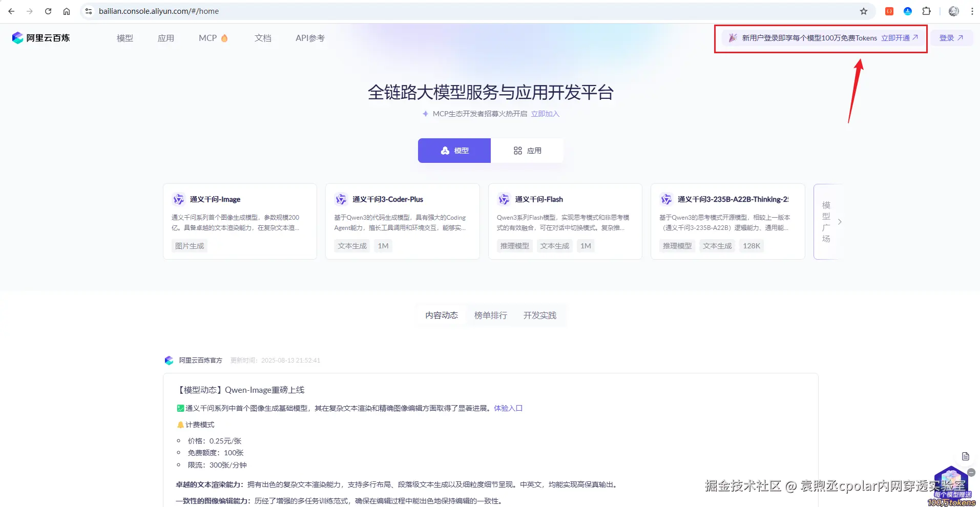The image size is (980, 507).
Task: Click the 价格：0.25元/张 list item
Action: [x=215, y=441]
